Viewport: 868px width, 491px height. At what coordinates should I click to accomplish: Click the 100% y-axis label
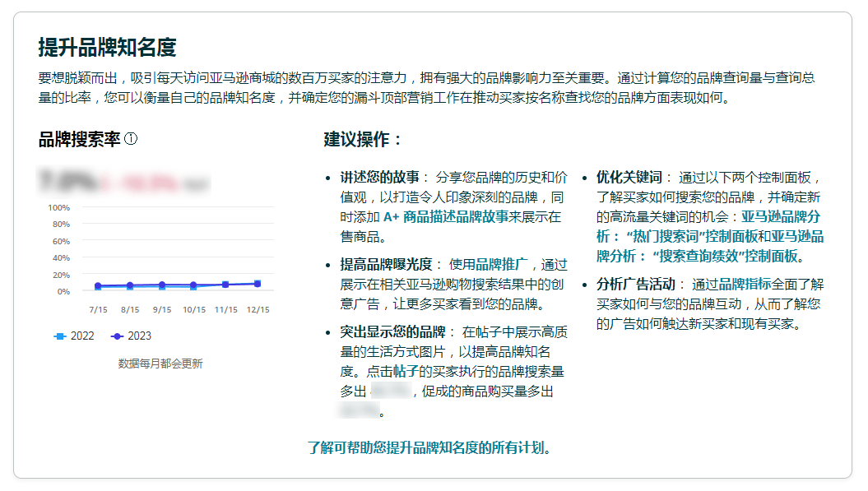pyautogui.click(x=59, y=207)
